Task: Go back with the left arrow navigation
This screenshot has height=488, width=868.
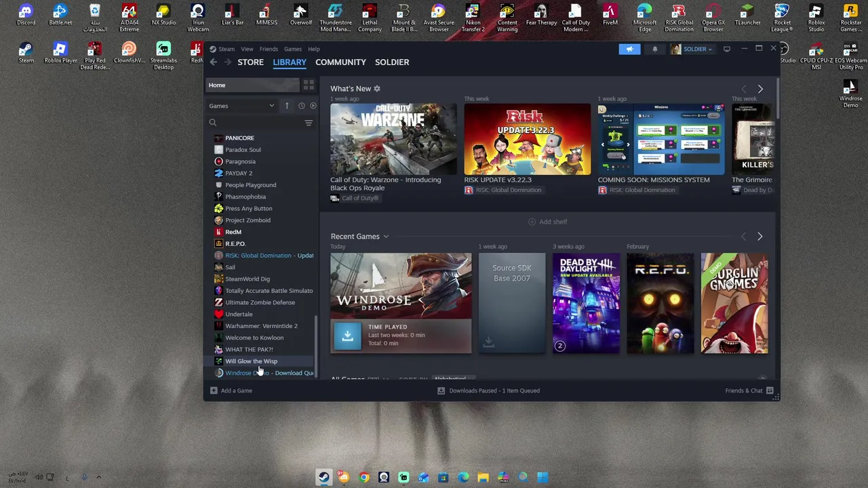Action: (213, 62)
